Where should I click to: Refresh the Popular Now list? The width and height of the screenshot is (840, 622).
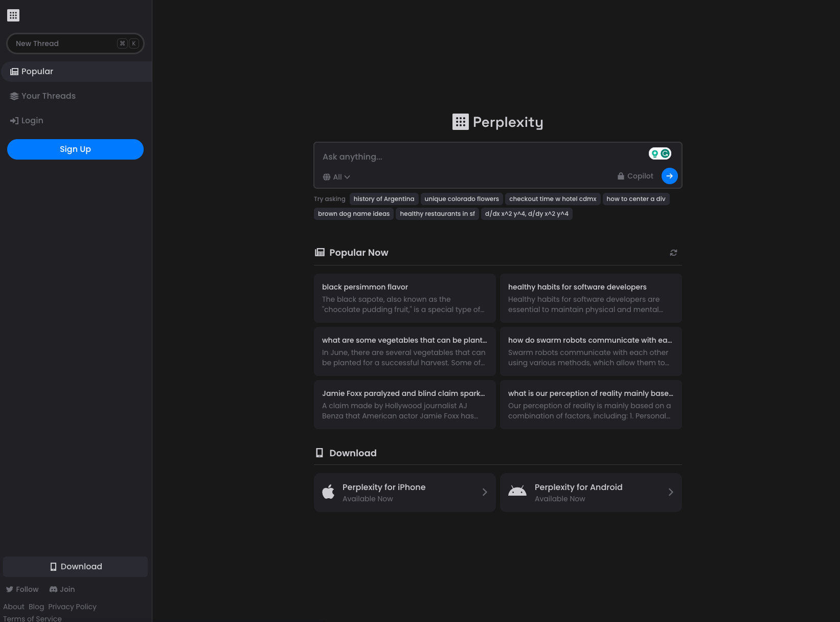673,253
